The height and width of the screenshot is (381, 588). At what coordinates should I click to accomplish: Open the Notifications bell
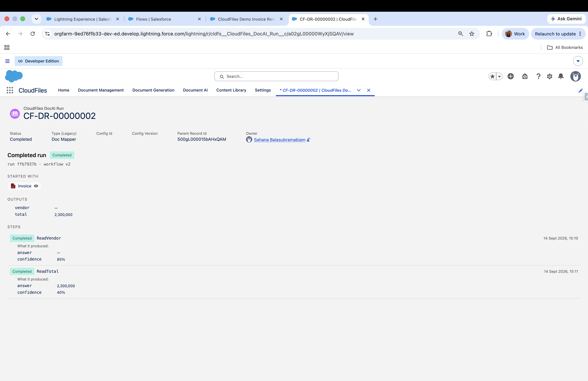coord(561,76)
